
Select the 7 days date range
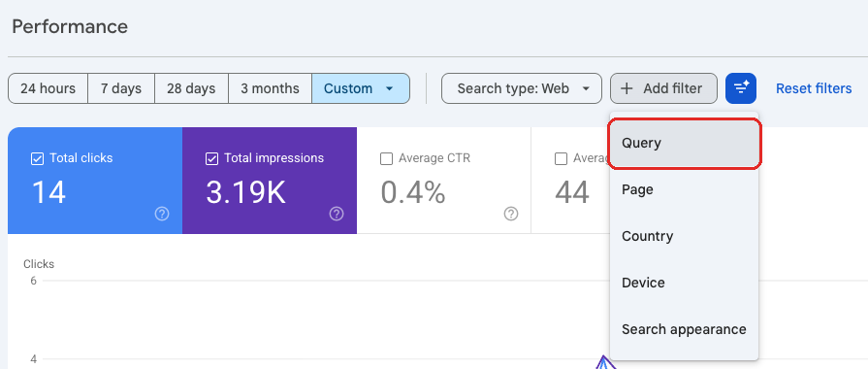(x=121, y=88)
